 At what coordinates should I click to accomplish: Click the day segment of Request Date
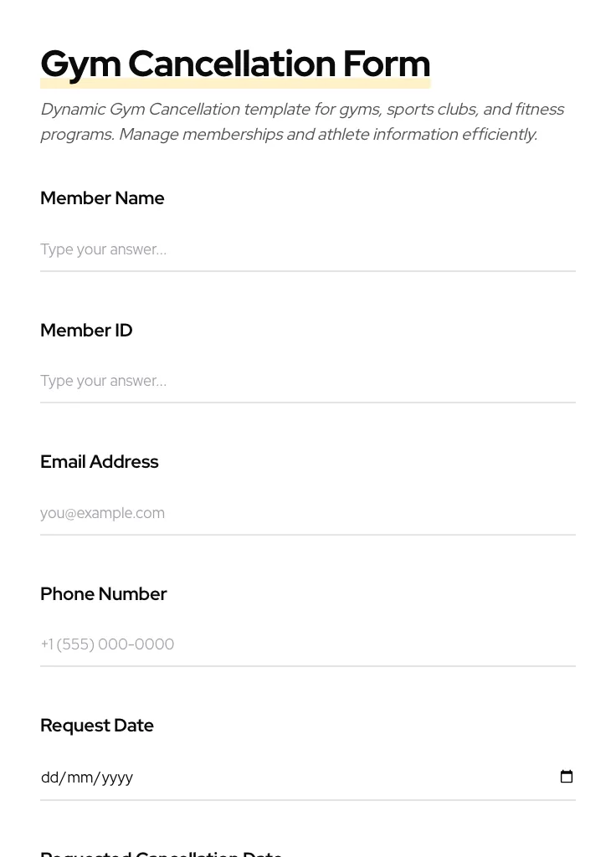point(49,777)
